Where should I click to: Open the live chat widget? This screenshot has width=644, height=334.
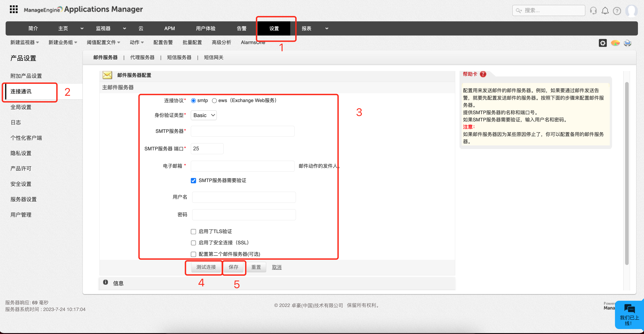pos(629,314)
